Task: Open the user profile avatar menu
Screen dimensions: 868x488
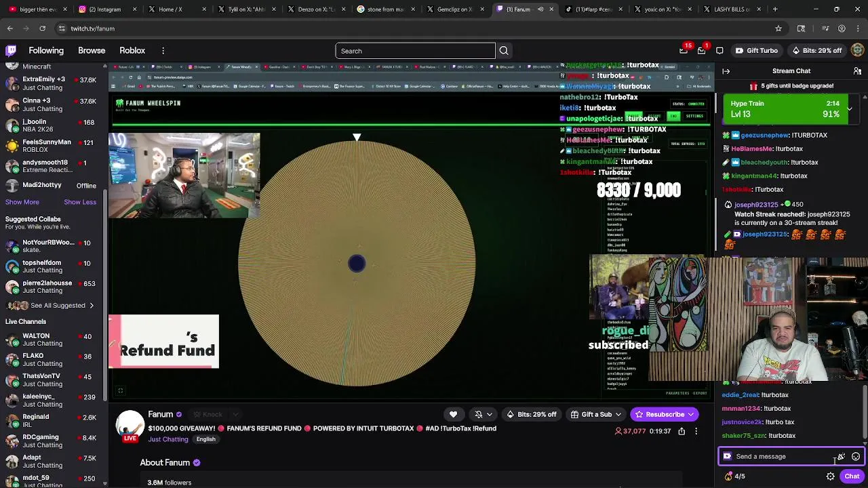Action: (x=858, y=51)
